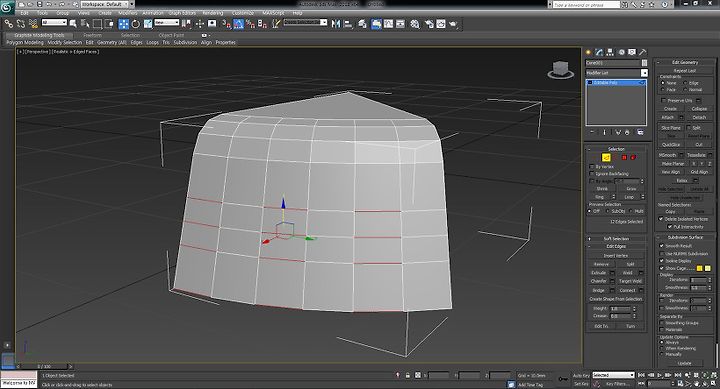Click the first Show Cage color swatch
The width and height of the screenshot is (720, 389).
(699, 268)
